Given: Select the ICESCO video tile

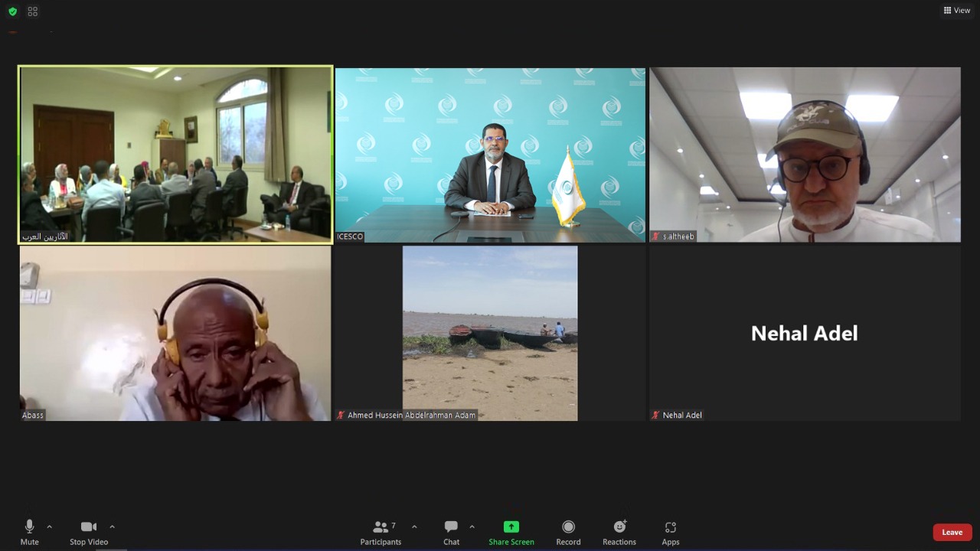Looking at the screenshot, I should (490, 155).
